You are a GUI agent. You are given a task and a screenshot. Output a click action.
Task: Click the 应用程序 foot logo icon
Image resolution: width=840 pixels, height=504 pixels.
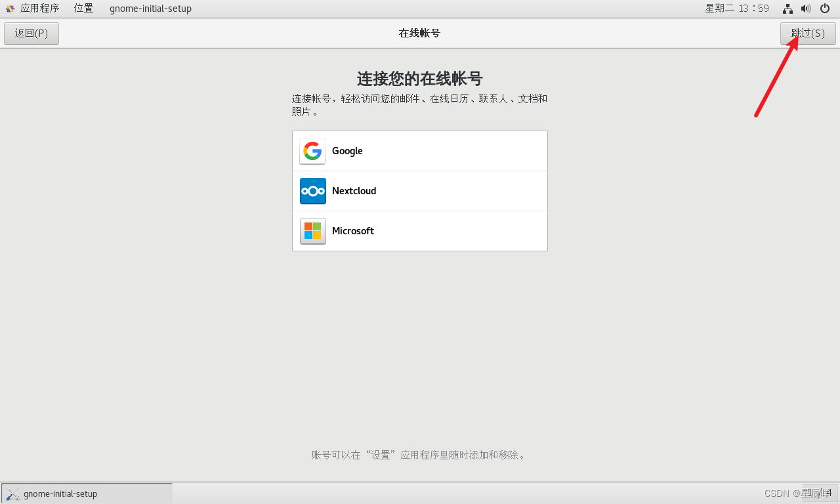[x=10, y=9]
